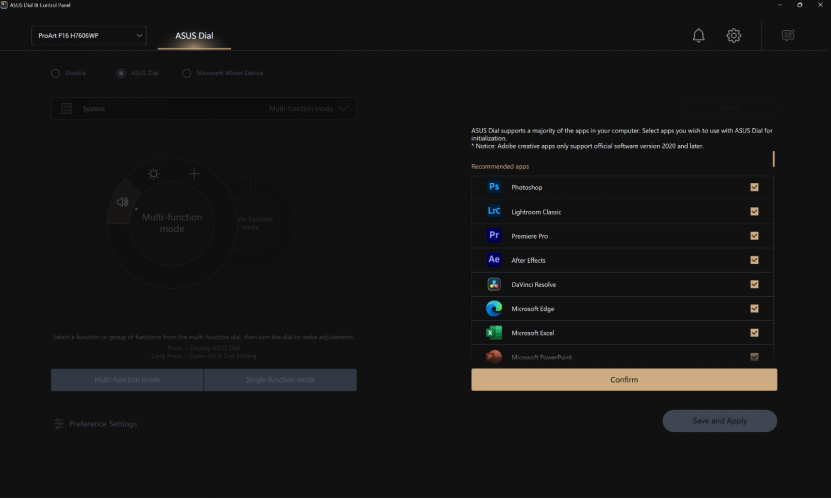The image size is (831, 499).
Task: Select the Disable radio button
Action: point(56,73)
